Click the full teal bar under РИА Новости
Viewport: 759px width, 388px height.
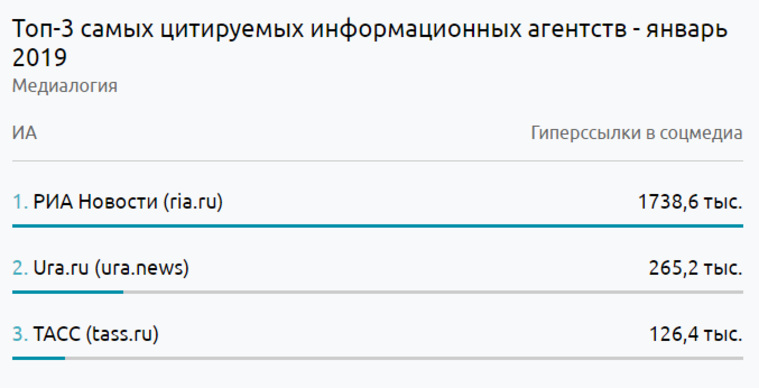click(x=378, y=226)
